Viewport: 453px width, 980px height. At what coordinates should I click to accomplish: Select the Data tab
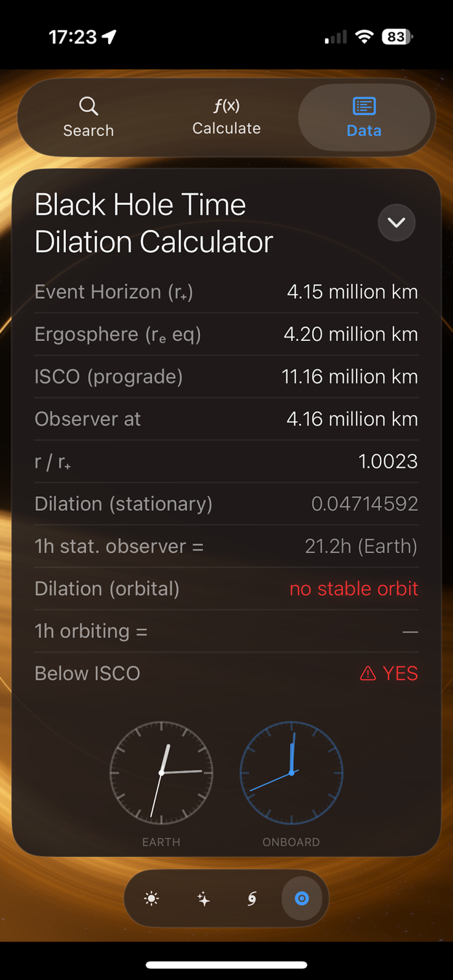[364, 117]
